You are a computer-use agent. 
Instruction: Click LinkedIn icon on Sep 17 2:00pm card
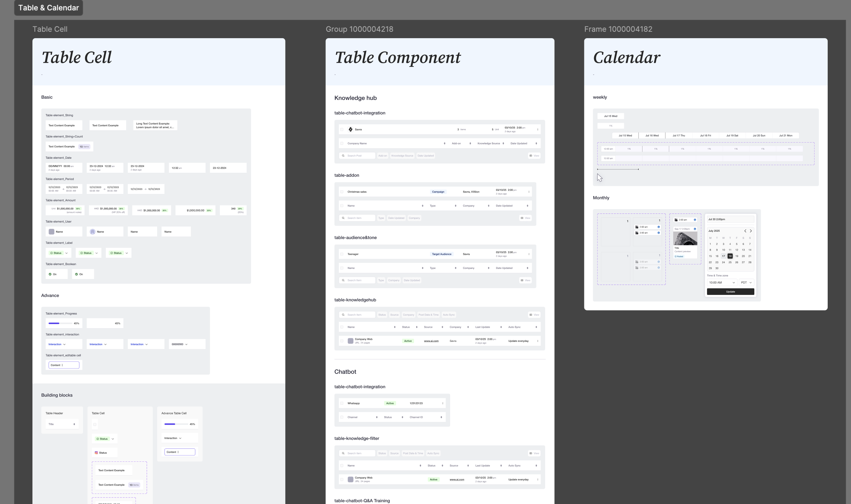695,229
